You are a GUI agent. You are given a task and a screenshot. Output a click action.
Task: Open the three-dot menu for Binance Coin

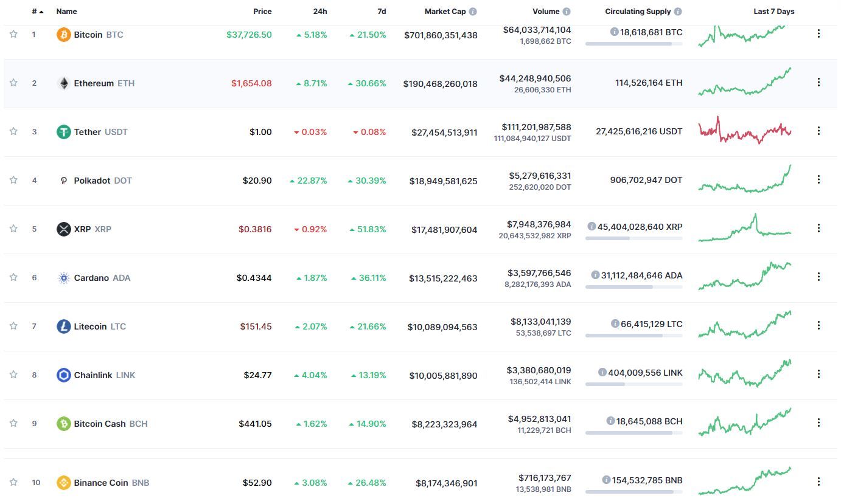point(818,481)
